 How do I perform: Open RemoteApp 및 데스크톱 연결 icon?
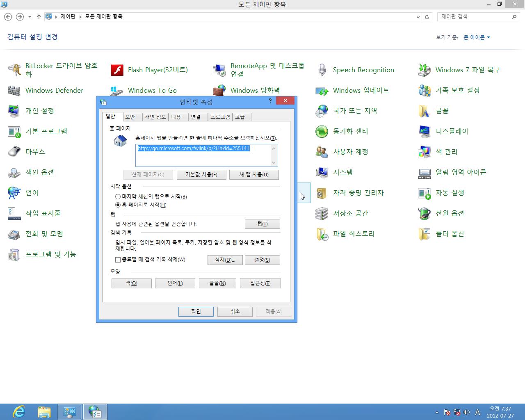(219, 70)
